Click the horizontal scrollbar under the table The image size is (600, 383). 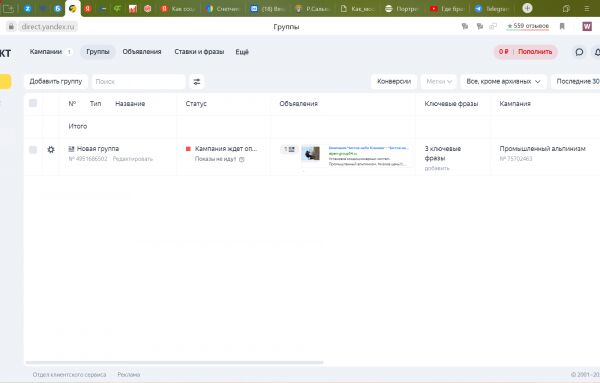(174, 362)
